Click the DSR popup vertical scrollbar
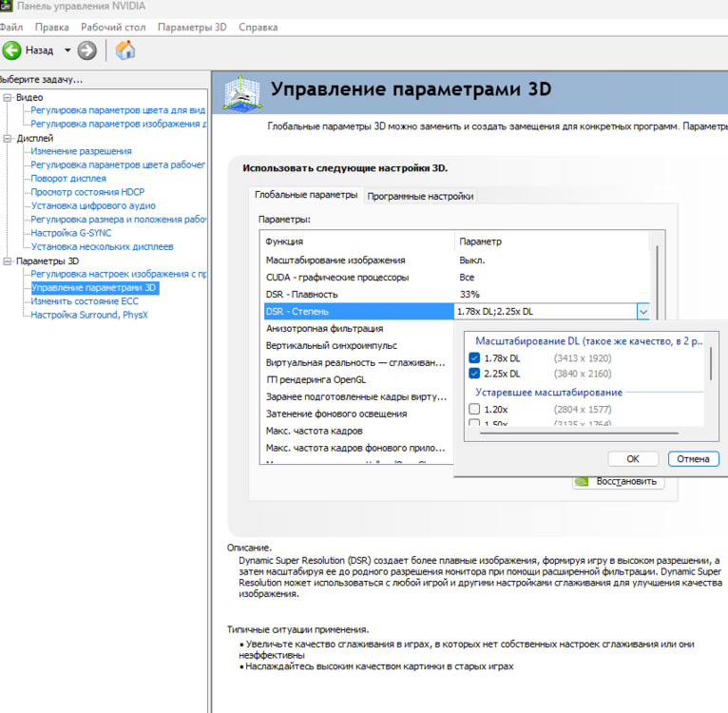Viewport: 728px width, 713px height. [x=711, y=363]
